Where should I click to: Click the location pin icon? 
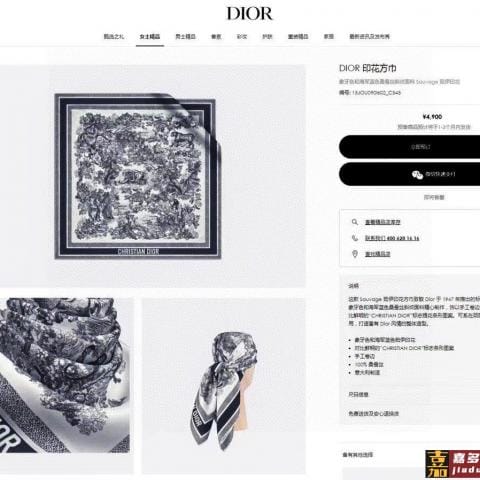pos(355,254)
